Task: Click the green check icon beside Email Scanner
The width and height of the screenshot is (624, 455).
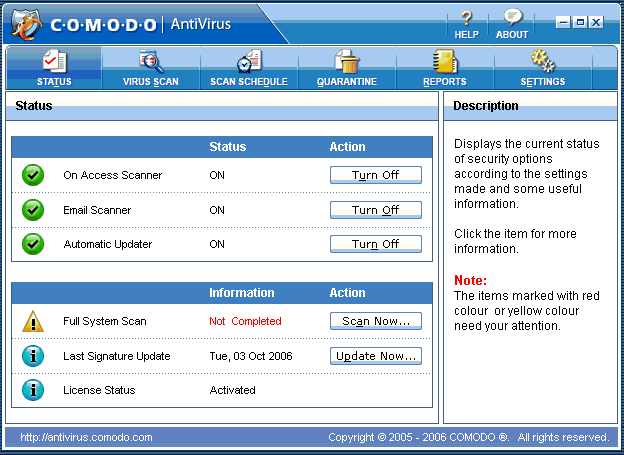Action: (x=33, y=210)
